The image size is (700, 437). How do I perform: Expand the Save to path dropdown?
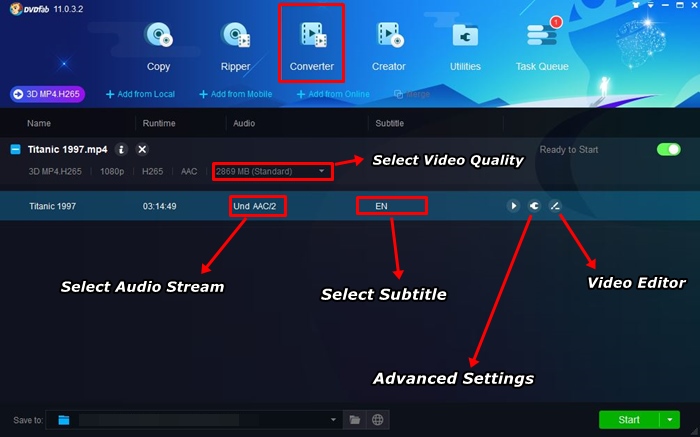(x=333, y=420)
